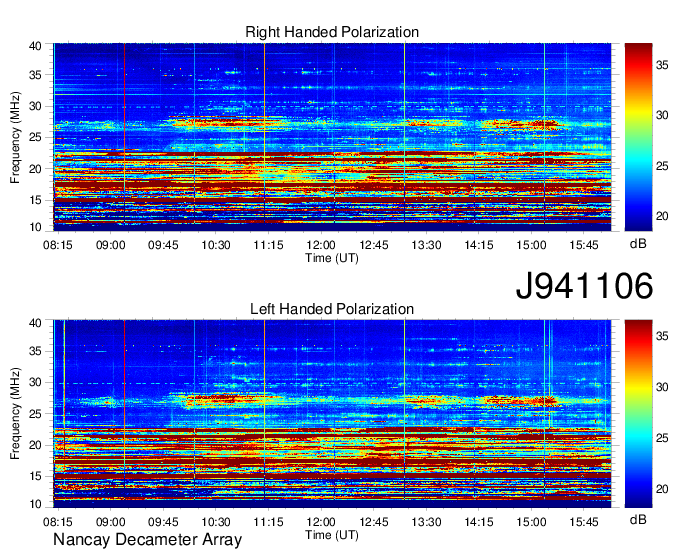Click the "14:15" tick under Left Handed plot
The width and height of the screenshot is (680, 552).
[x=479, y=522]
